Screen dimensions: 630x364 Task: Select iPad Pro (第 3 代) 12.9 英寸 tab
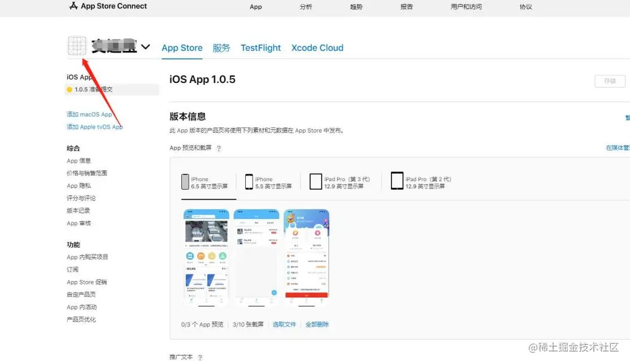(x=340, y=182)
